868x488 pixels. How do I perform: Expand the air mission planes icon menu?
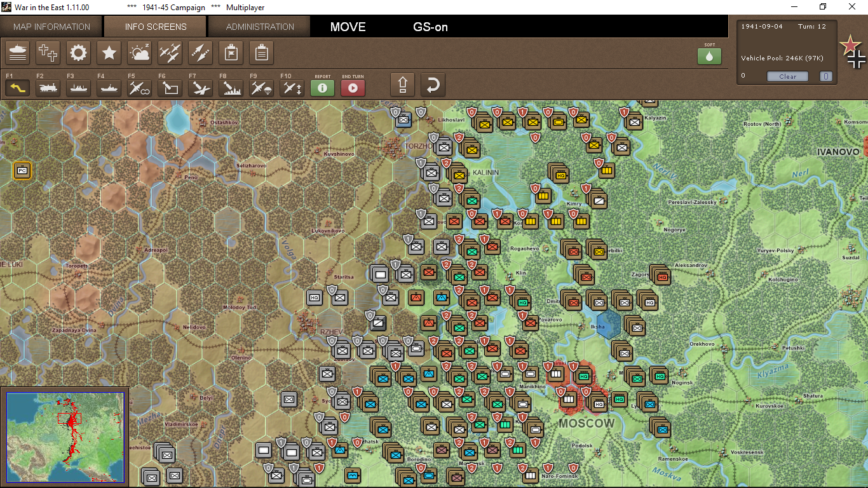tap(170, 53)
